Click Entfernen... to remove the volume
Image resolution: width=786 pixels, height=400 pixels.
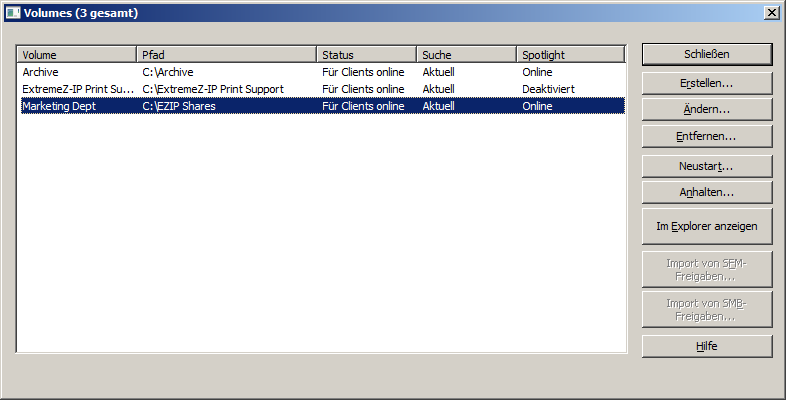tap(706, 135)
